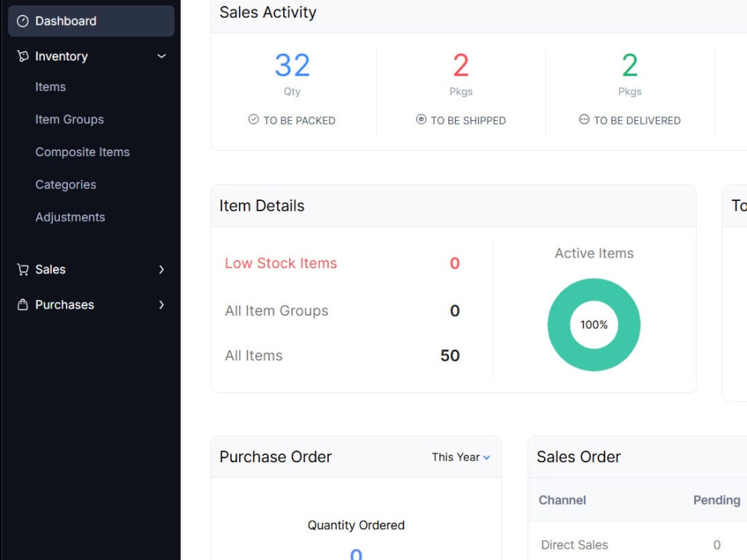Click the Sales Order heading
The image size is (747, 560).
578,457
